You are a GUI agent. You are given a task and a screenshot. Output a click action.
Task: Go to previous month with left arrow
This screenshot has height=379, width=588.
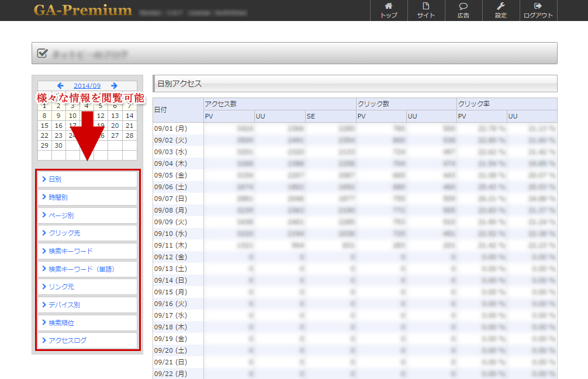pyautogui.click(x=60, y=86)
